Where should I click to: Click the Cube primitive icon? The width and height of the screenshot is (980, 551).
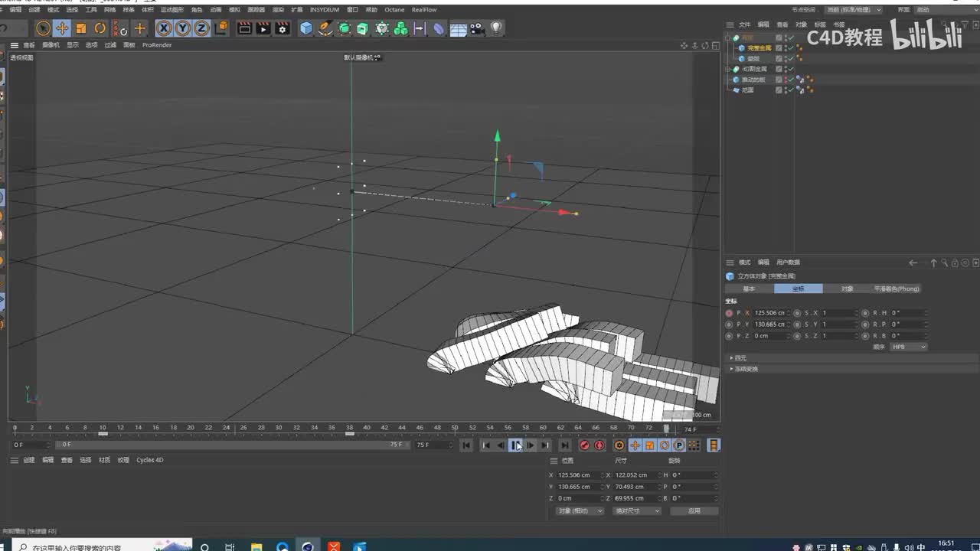pyautogui.click(x=306, y=28)
